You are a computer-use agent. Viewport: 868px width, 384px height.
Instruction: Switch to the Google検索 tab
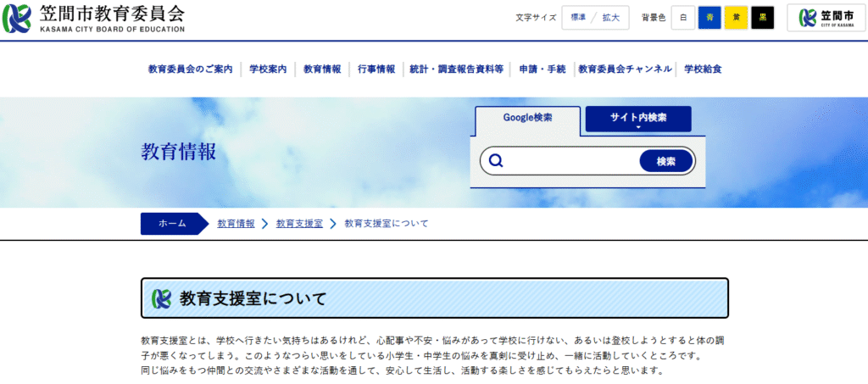527,119
